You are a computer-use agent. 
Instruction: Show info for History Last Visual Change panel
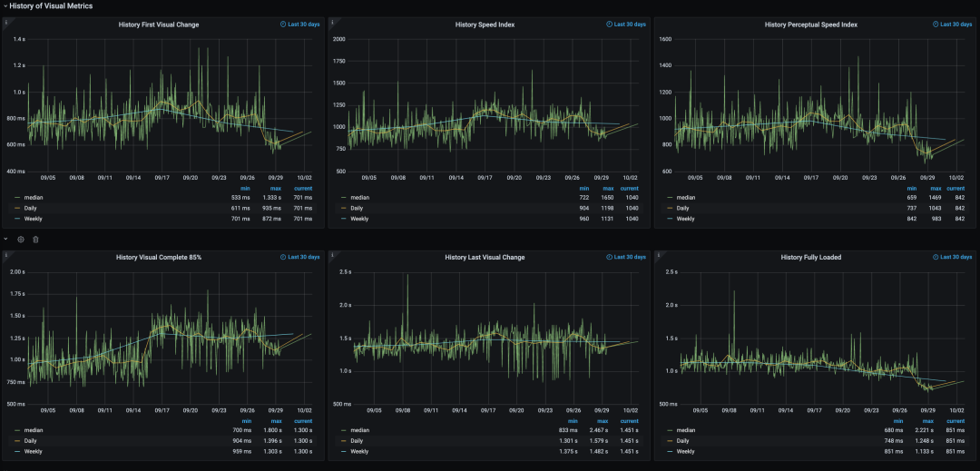click(x=332, y=255)
